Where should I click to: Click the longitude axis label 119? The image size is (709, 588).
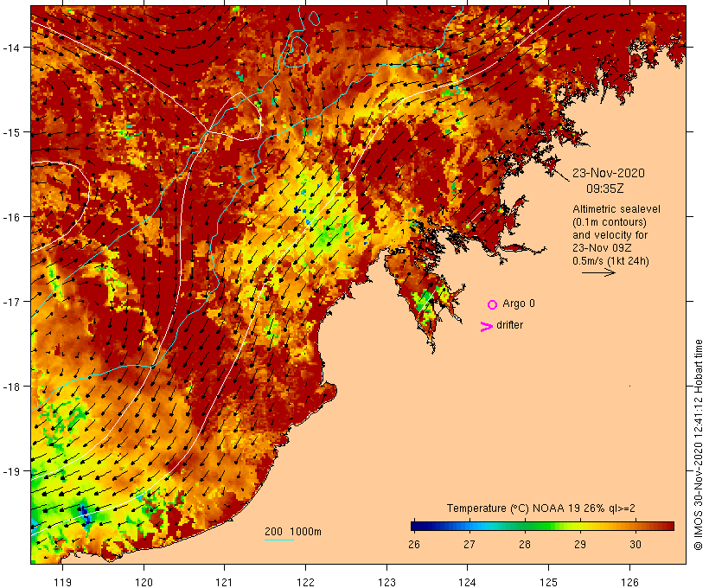62,582
